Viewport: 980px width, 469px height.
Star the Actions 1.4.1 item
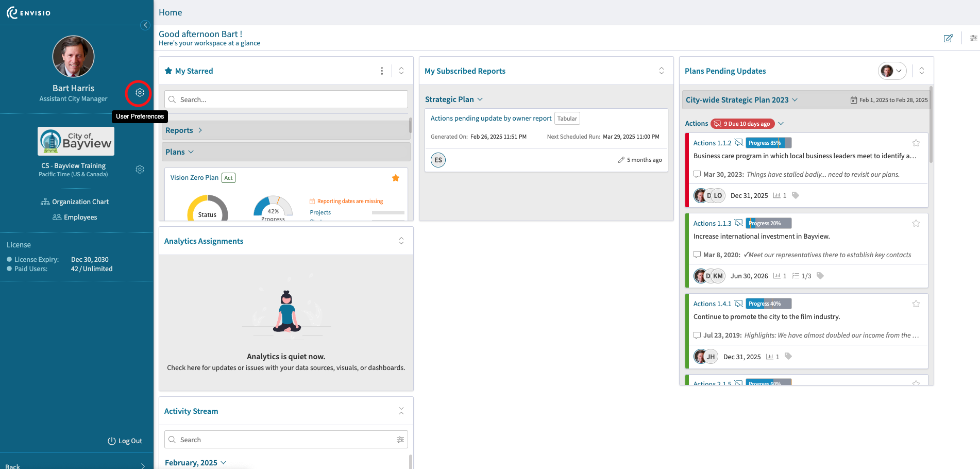tap(916, 304)
